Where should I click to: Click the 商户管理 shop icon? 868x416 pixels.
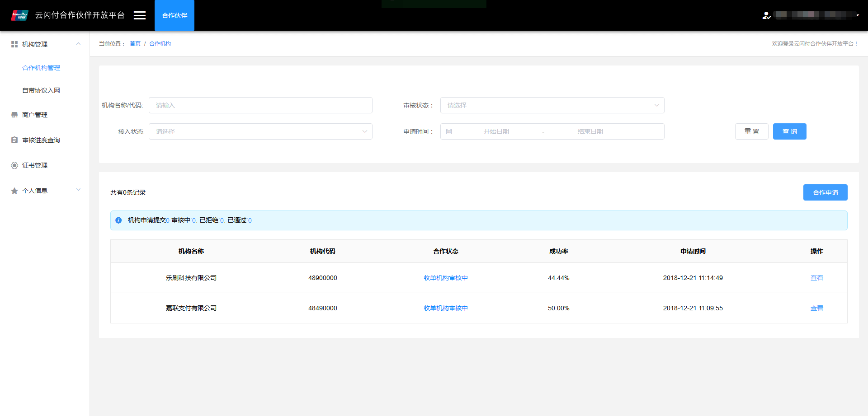point(14,115)
